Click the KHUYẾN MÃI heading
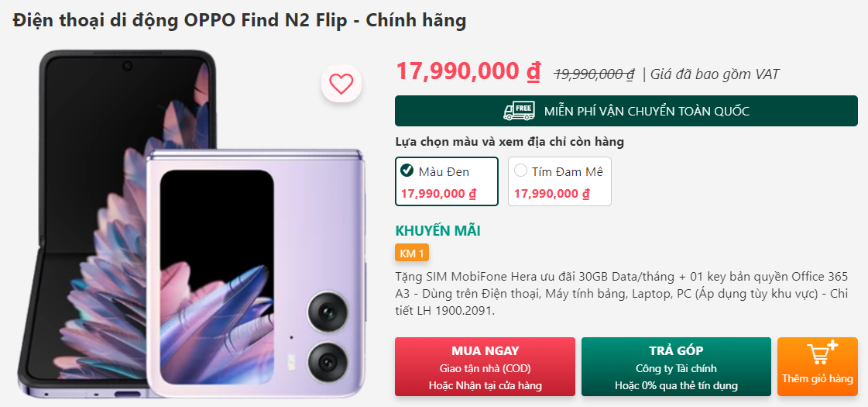Screen dimensions: 868x407 coord(438,231)
